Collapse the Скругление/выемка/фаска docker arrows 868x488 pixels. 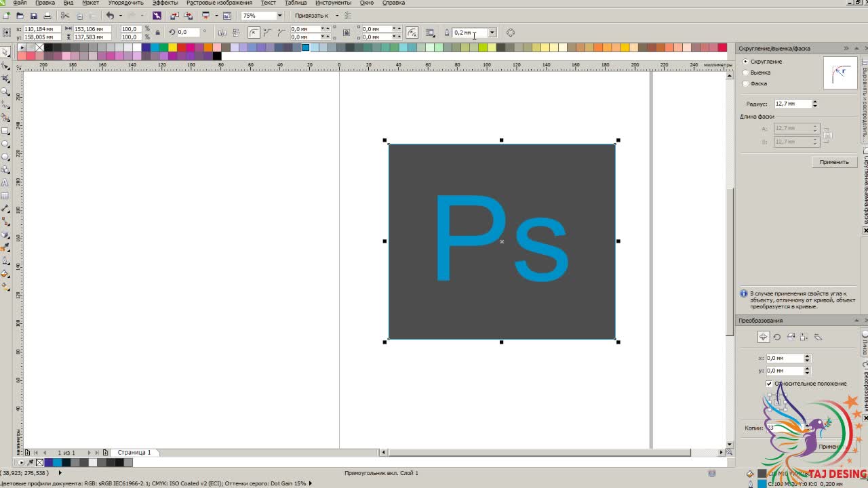846,48
